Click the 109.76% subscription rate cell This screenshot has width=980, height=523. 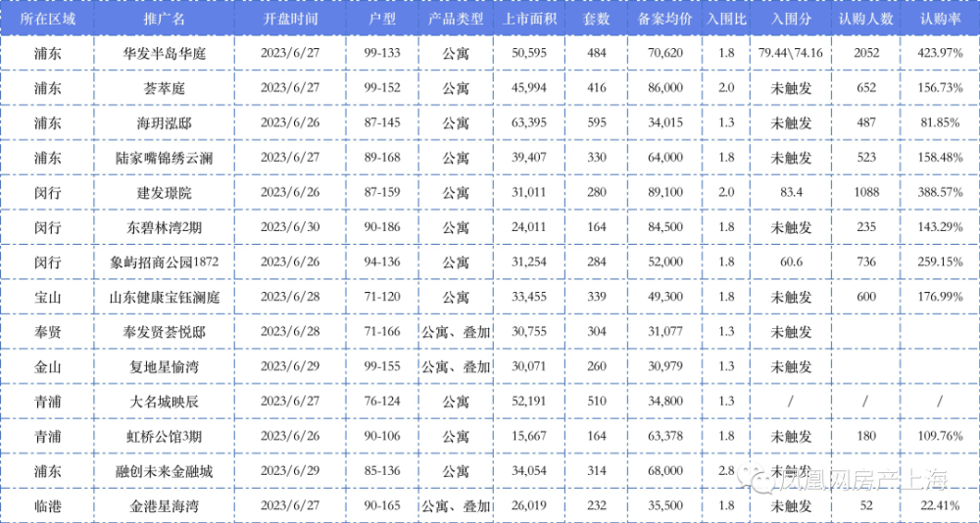(940, 436)
